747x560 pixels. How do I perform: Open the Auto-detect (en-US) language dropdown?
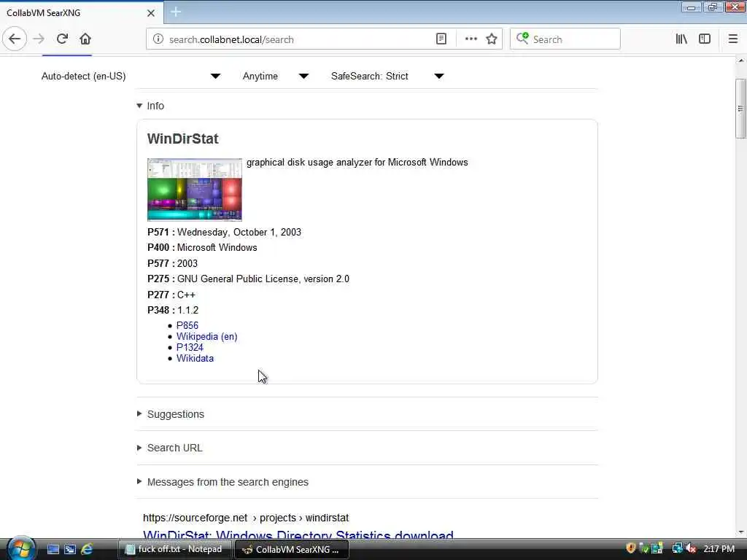(x=131, y=76)
